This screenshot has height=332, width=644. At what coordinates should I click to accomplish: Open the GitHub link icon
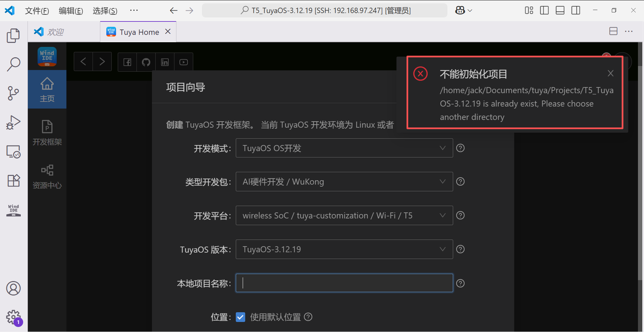tap(146, 62)
